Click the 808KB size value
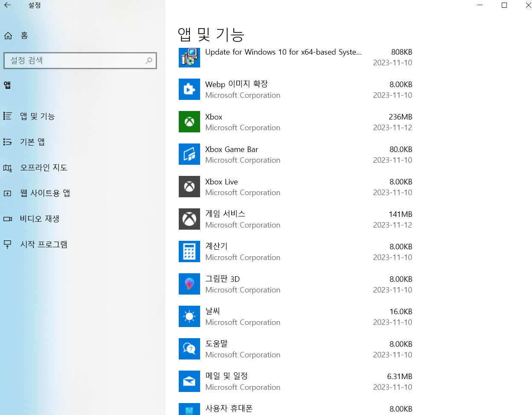This screenshot has width=532, height=415. pyautogui.click(x=401, y=52)
